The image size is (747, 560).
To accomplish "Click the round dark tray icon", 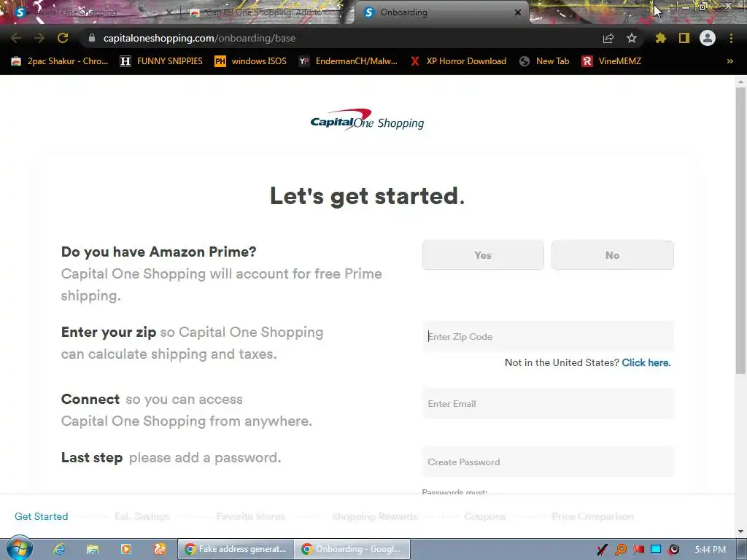I will tap(673, 550).
